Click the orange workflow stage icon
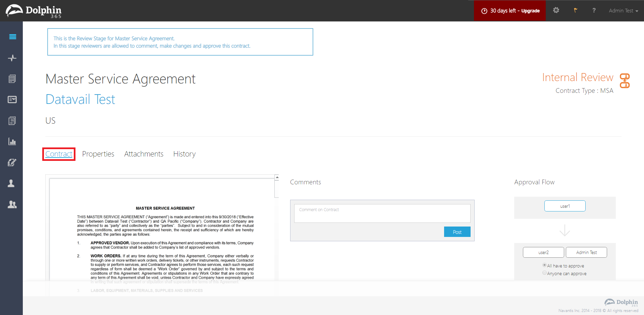644x315 pixels. (625, 81)
